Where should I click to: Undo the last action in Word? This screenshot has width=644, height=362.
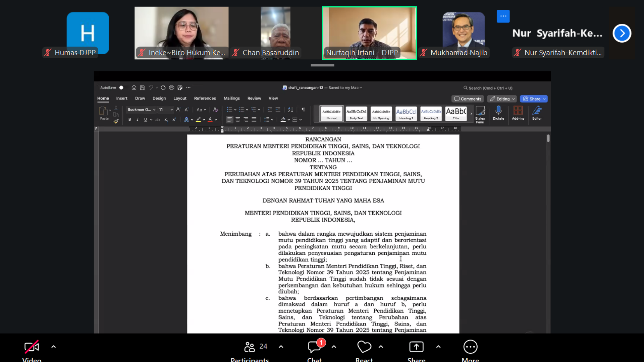point(151,88)
